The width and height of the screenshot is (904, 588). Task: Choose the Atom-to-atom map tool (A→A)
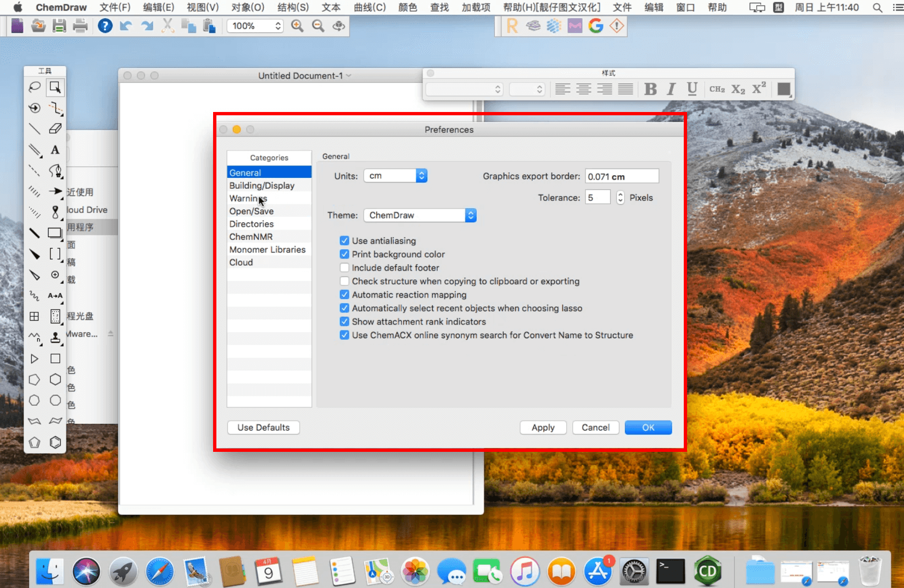[55, 295]
